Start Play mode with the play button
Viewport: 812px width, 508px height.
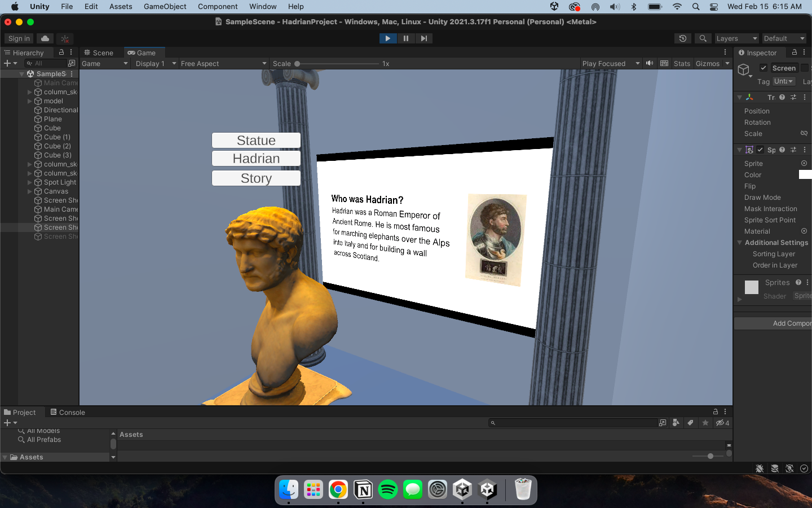click(x=387, y=38)
